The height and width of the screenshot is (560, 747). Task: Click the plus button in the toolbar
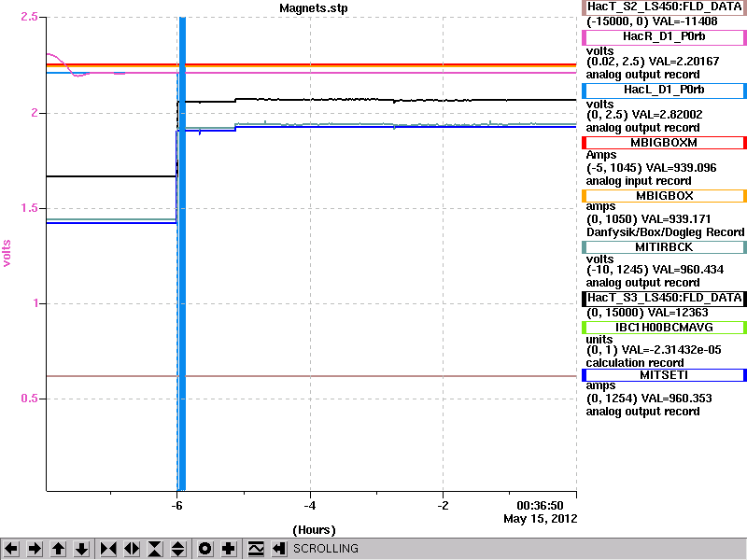(x=229, y=549)
